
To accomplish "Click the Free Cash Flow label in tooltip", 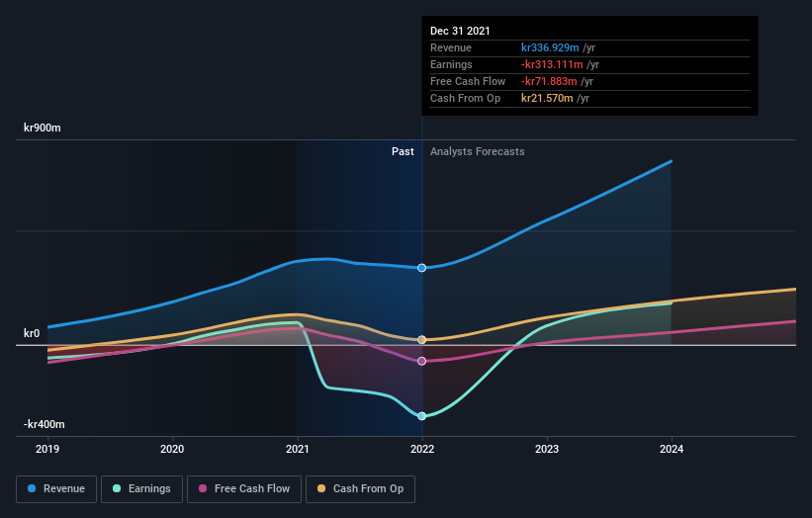I will (x=468, y=81).
